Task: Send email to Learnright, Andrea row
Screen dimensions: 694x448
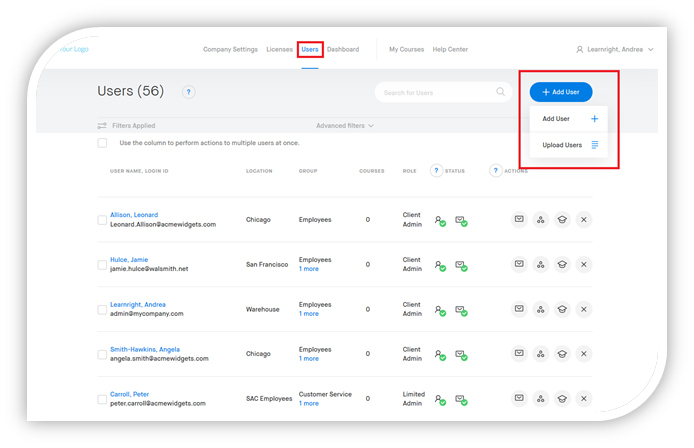Action: 519,309
